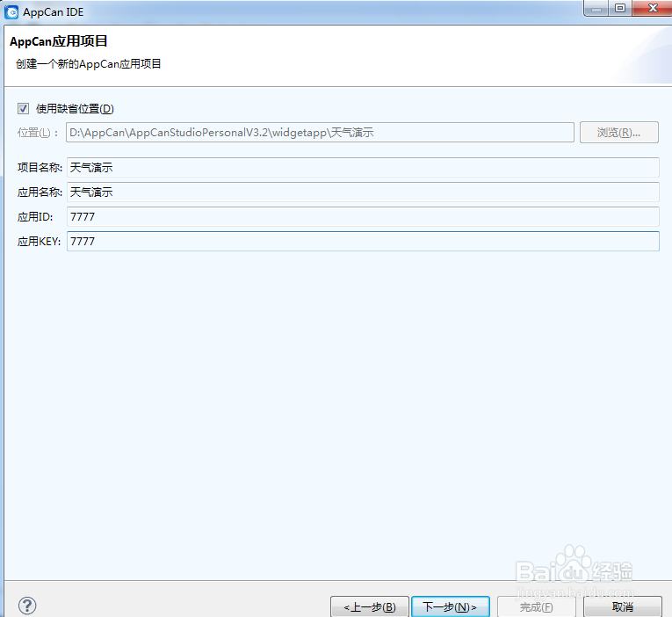Image resolution: width=672 pixels, height=617 pixels.
Task: Go back with <上一步(B) button
Action: pyautogui.click(x=370, y=606)
